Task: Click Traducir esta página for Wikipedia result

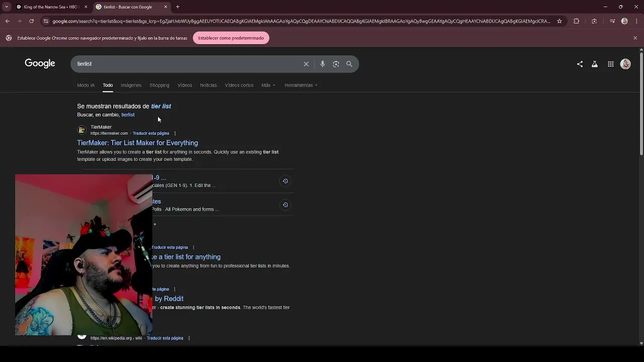Action: (165, 338)
